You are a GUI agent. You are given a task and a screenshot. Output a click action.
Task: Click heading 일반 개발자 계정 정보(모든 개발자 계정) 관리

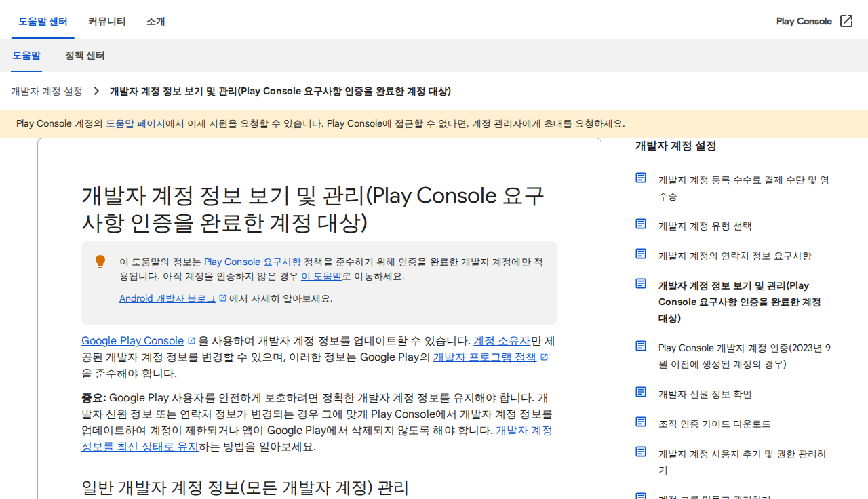(245, 487)
